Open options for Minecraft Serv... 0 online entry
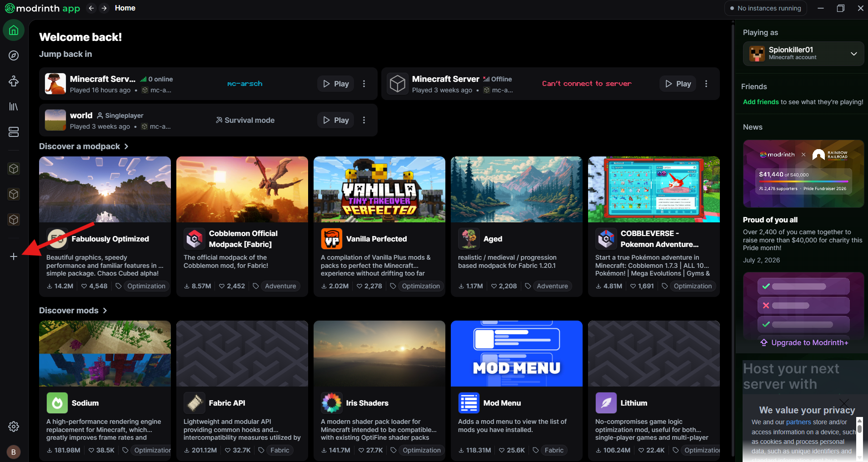This screenshot has height=462, width=868. 364,84
